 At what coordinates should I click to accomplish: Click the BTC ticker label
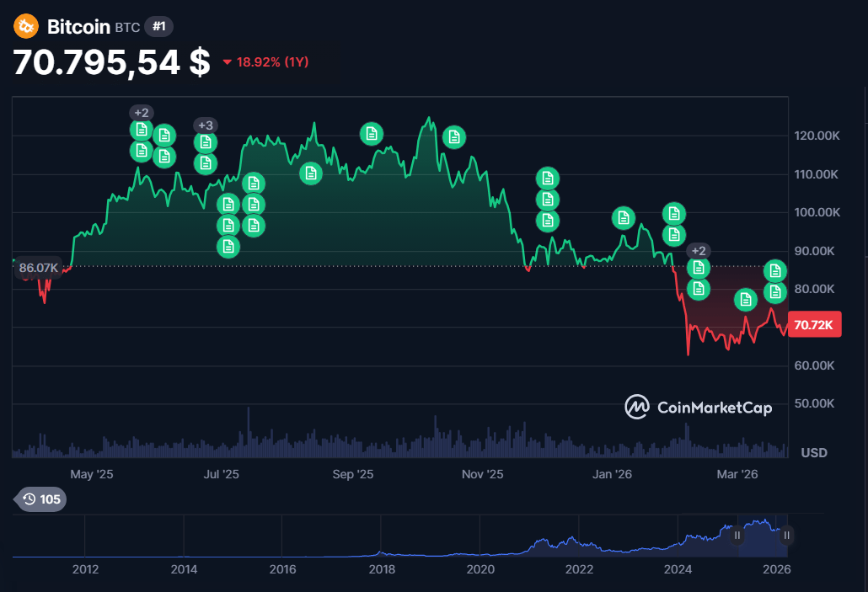tap(127, 28)
